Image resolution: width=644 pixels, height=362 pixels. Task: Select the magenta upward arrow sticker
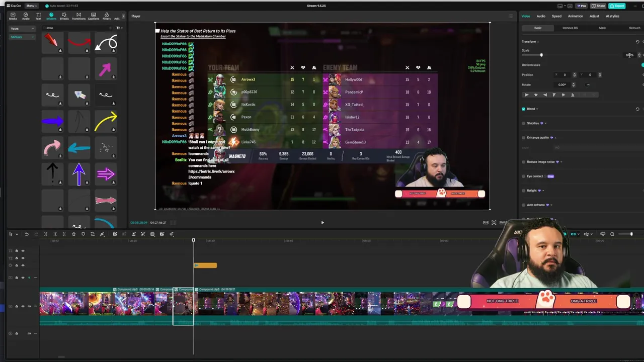point(105,69)
